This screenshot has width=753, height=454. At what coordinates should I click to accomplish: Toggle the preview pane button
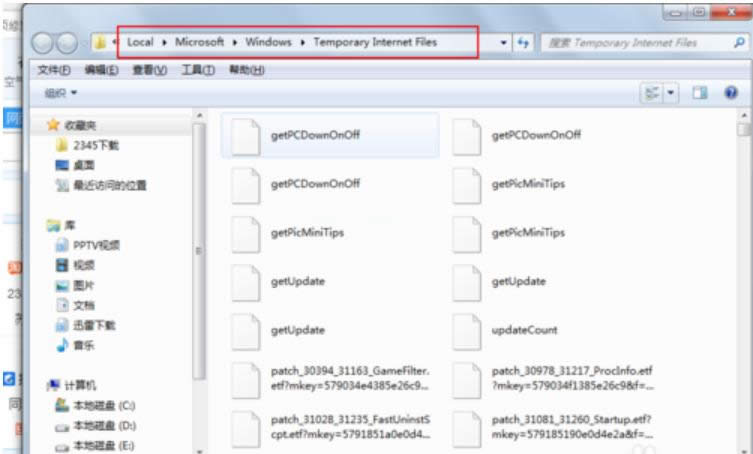700,92
